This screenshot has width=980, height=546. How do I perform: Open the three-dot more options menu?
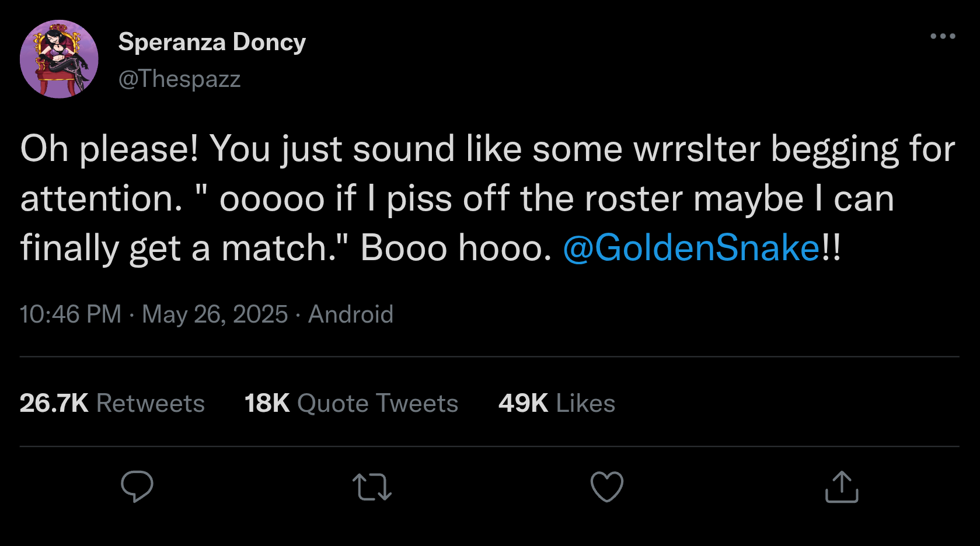pos(943,36)
